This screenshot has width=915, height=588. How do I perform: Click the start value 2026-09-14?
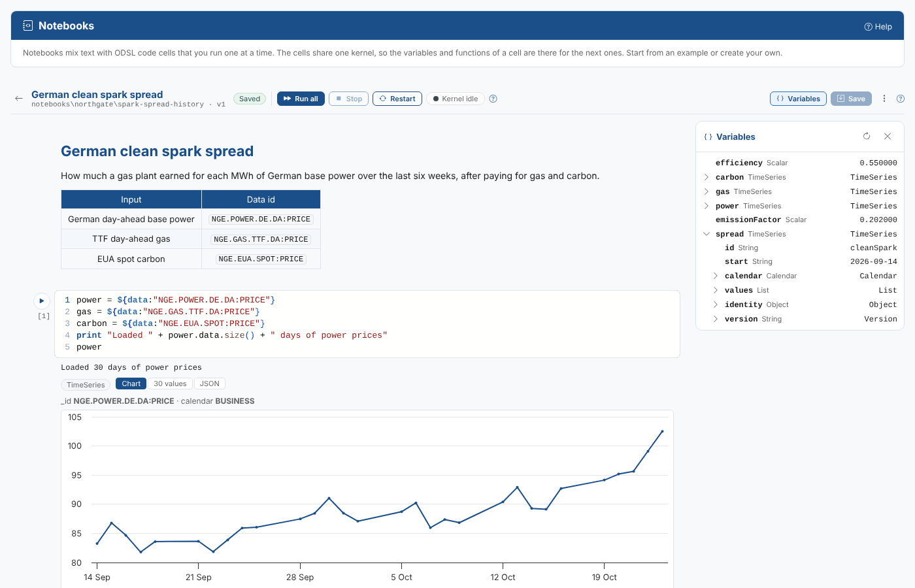pyautogui.click(x=873, y=261)
